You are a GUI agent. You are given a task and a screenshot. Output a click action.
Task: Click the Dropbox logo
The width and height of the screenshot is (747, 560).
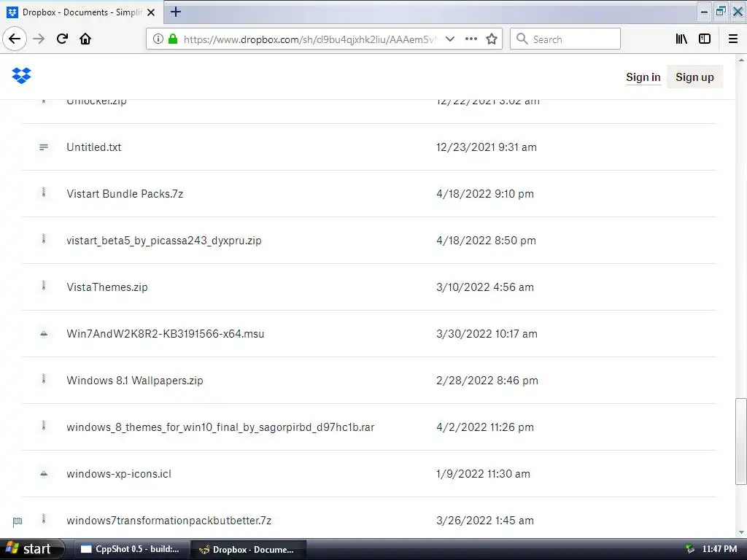click(x=21, y=76)
